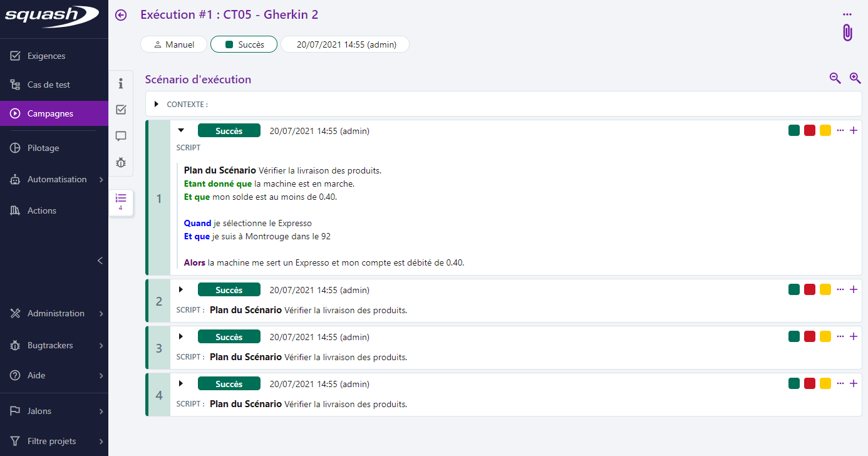This screenshot has height=456, width=868.
Task: Mark step 3 as blocked via yellow square
Action: pos(825,336)
